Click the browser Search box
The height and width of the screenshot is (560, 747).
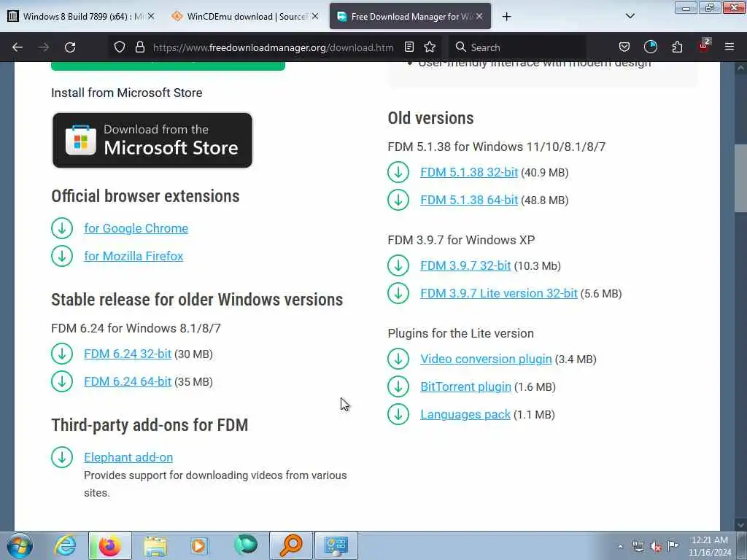coord(516,47)
